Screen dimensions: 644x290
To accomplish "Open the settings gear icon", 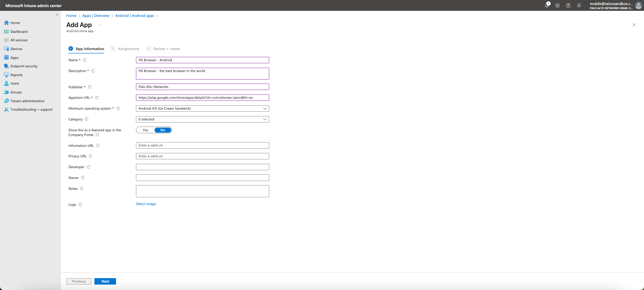I will (557, 5).
